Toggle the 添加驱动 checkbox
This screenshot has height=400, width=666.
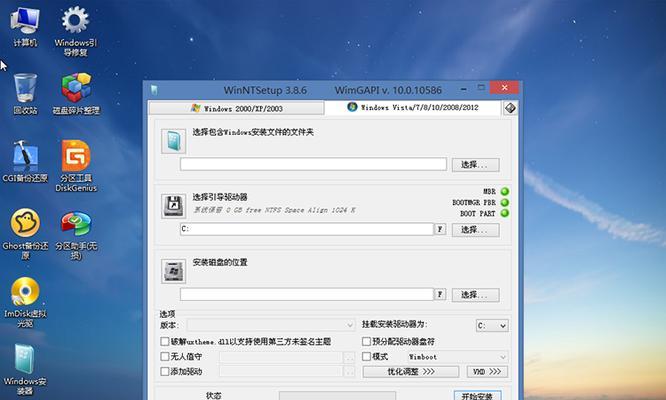[x=165, y=372]
